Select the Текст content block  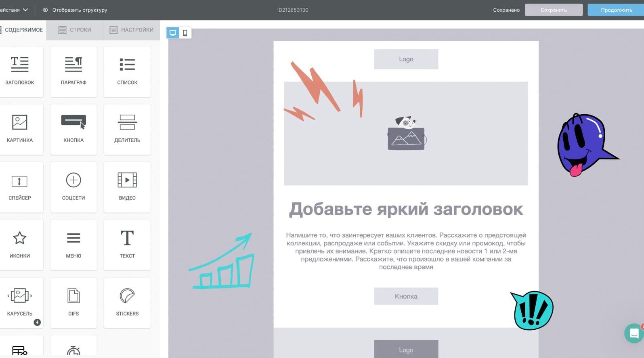click(127, 245)
